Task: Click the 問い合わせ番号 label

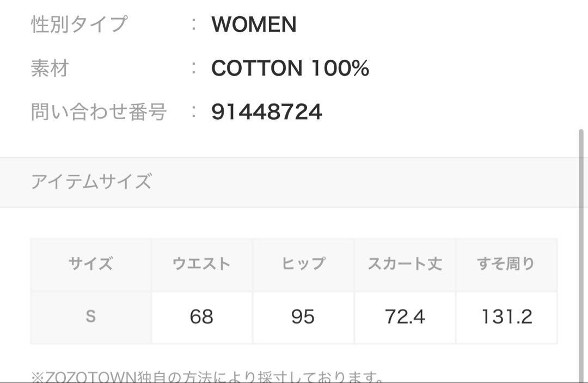Action: pos(99,112)
